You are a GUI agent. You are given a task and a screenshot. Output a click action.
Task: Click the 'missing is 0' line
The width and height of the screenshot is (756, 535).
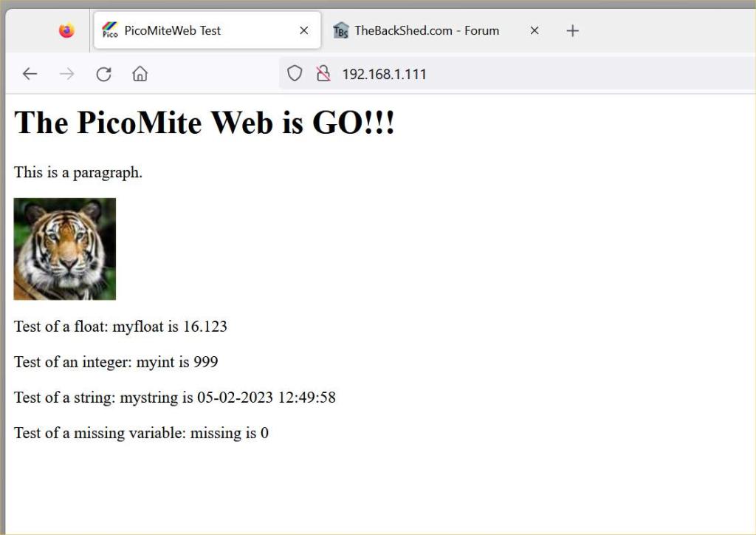click(141, 433)
